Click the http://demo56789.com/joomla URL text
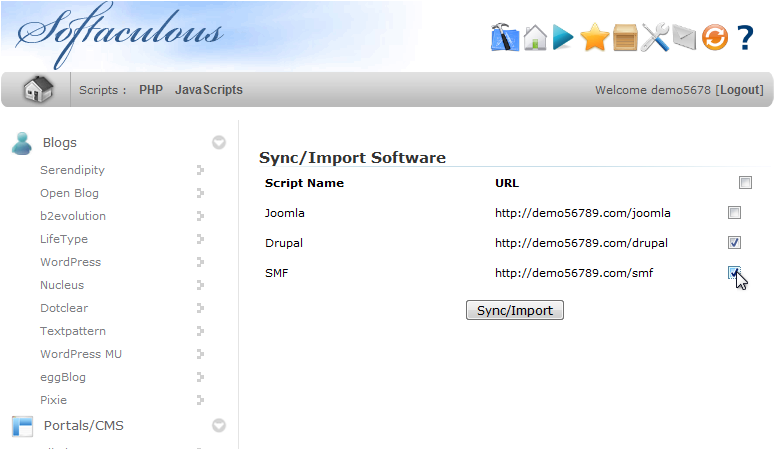Viewport: 776px width, 450px height. click(582, 213)
